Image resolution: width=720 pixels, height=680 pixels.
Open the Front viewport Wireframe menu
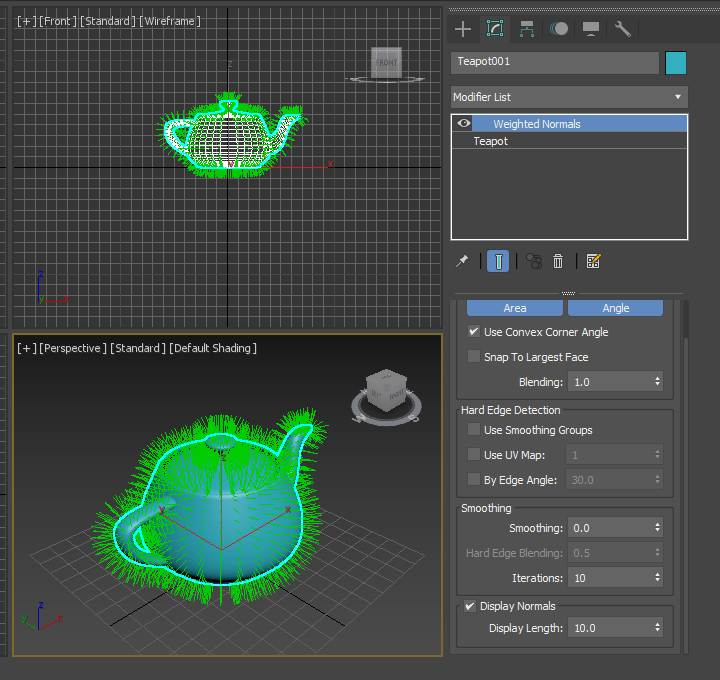tap(170, 21)
